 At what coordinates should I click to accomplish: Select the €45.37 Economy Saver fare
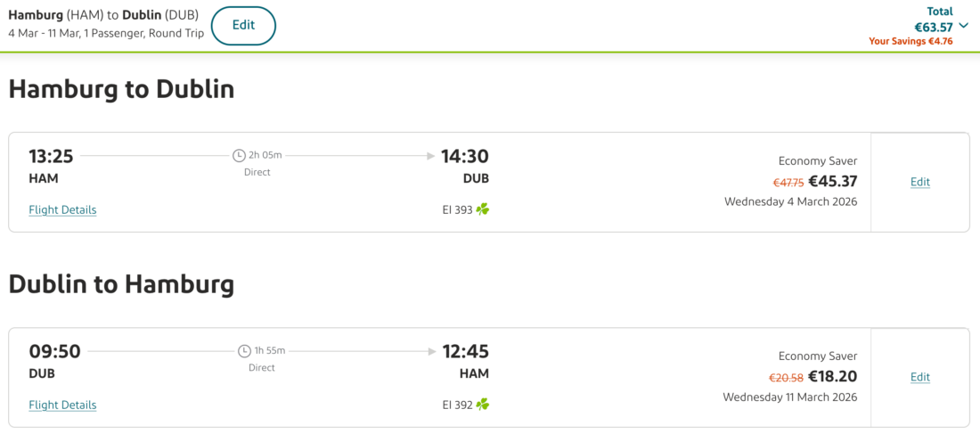pyautogui.click(x=832, y=182)
